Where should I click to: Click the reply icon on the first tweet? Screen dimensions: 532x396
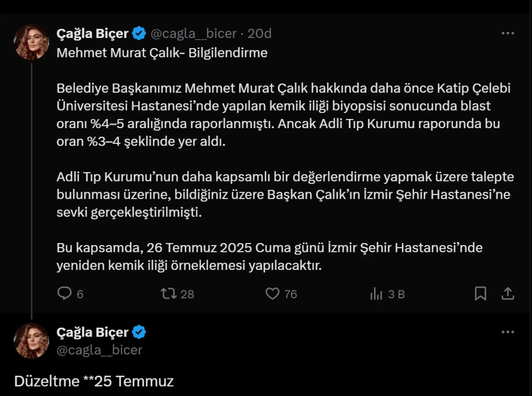tap(64, 294)
